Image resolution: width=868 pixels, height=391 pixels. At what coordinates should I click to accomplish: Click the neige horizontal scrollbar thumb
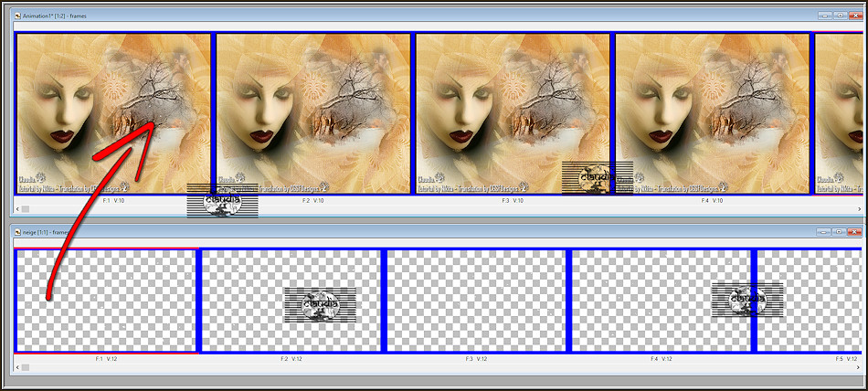[26, 367]
